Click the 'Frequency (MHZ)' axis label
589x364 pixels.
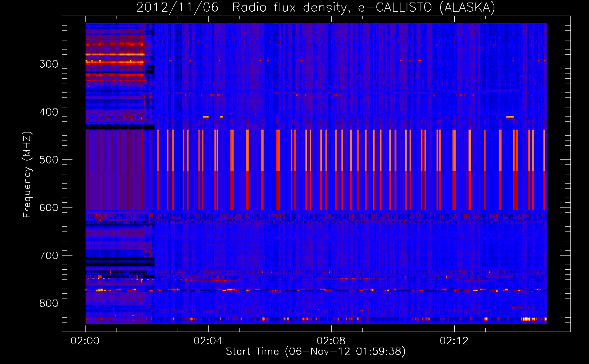coord(27,175)
